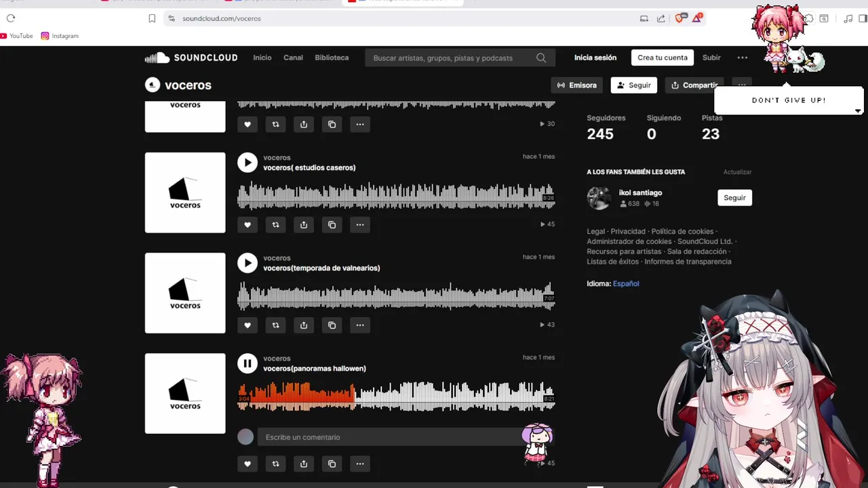Viewport: 868px width, 488px height.
Task: Open more options for estudios caseros
Action: [360, 225]
